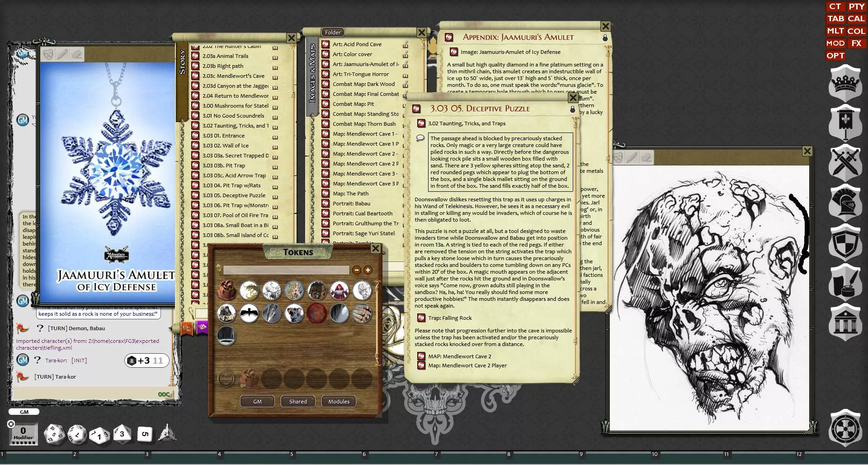Open the crown shield sidebar icon

(x=845, y=82)
